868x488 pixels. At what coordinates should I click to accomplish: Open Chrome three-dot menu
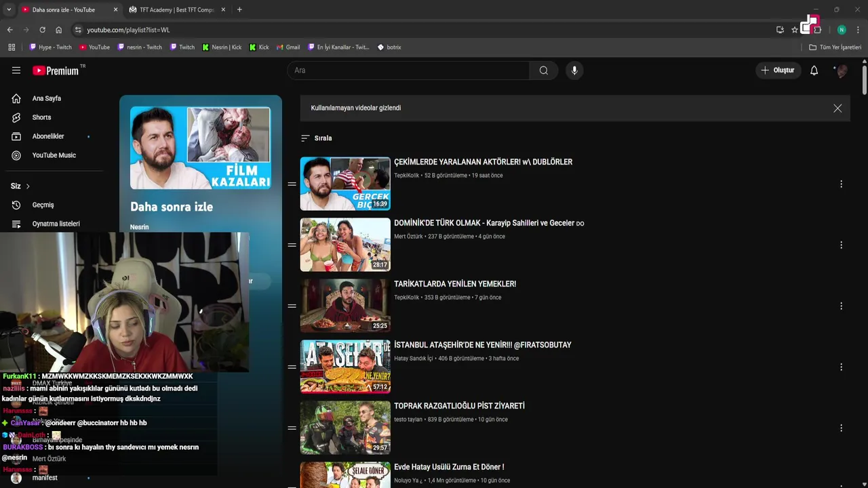pyautogui.click(x=858, y=30)
